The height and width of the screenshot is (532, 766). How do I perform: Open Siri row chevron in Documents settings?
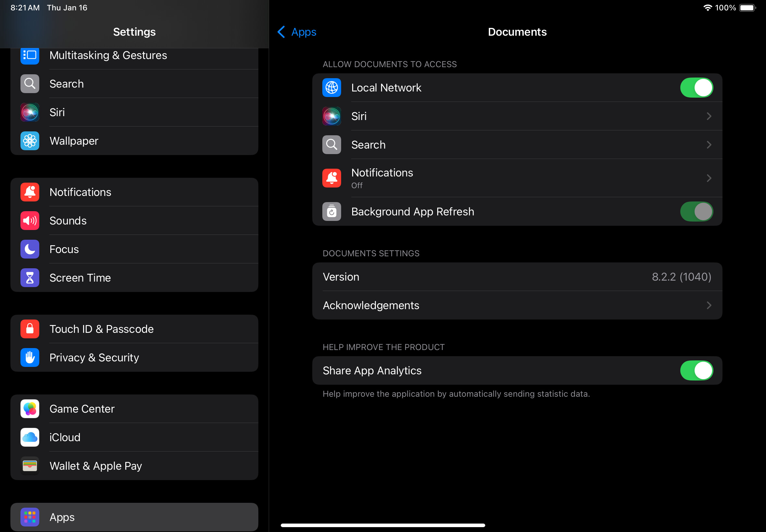(709, 116)
